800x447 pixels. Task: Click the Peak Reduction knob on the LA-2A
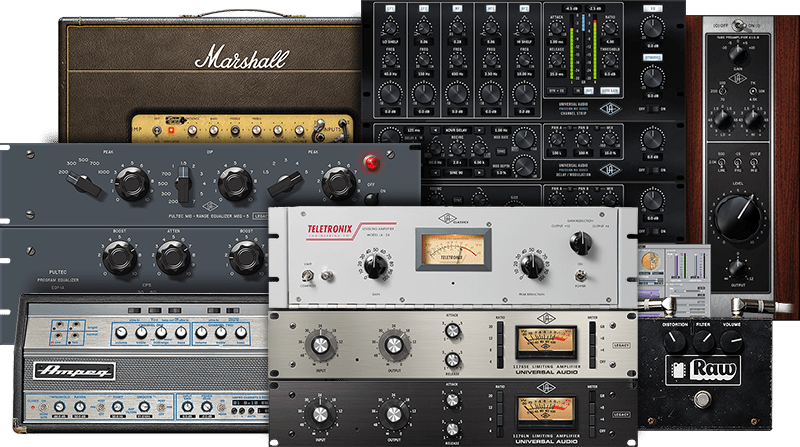531,265
